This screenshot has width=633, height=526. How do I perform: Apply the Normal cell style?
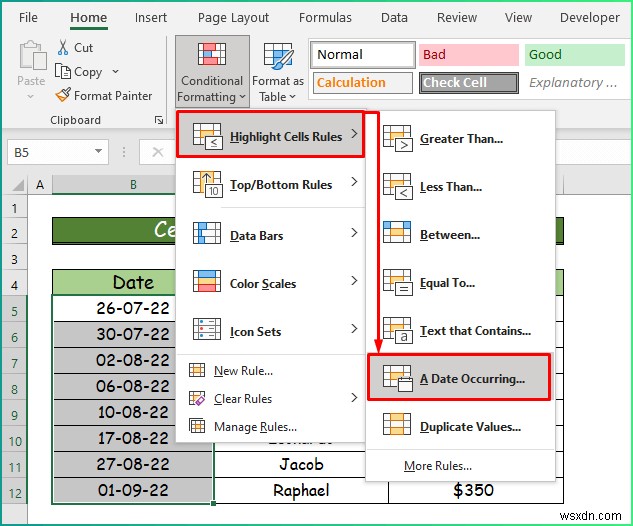(x=363, y=54)
